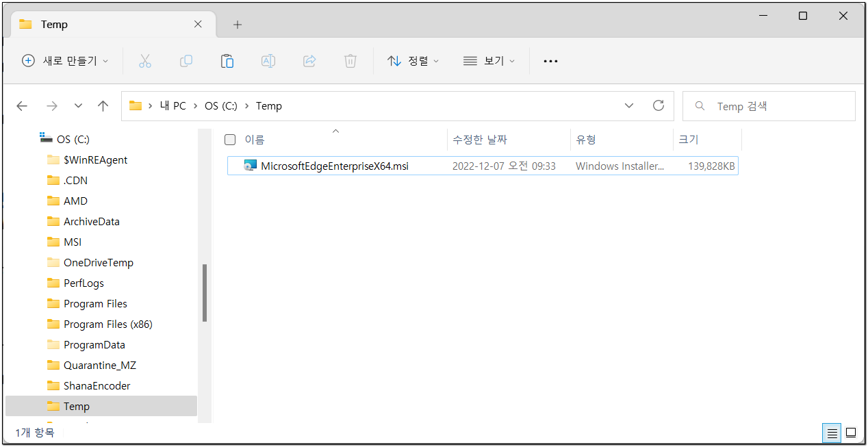Click the Share icon in toolbar
Screen dimensions: 868x447
(309, 61)
